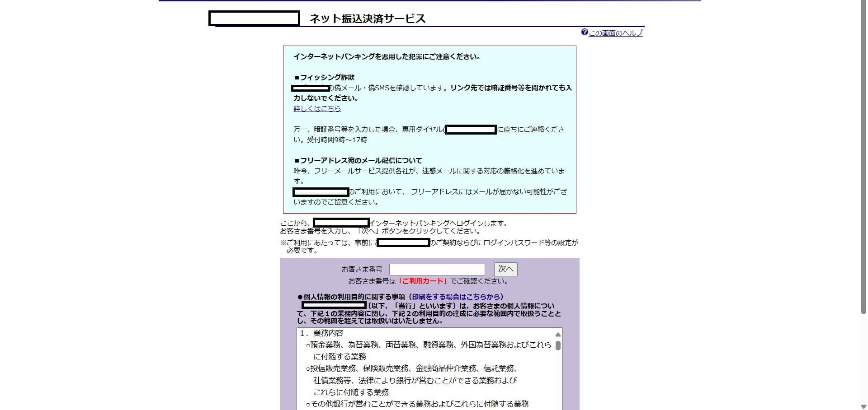The height and width of the screenshot is (410, 868).
Task: Open the 印刷をする場合はこちらから link
Action: pos(456,297)
